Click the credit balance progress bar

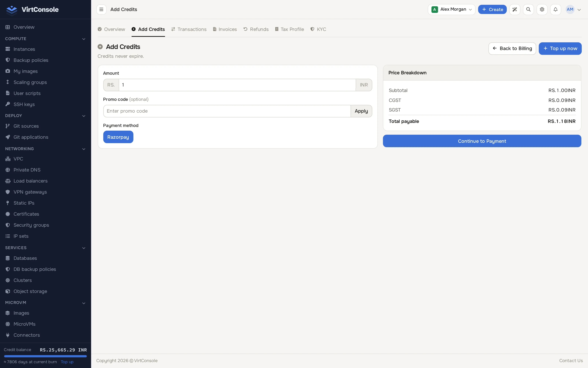[45, 356]
